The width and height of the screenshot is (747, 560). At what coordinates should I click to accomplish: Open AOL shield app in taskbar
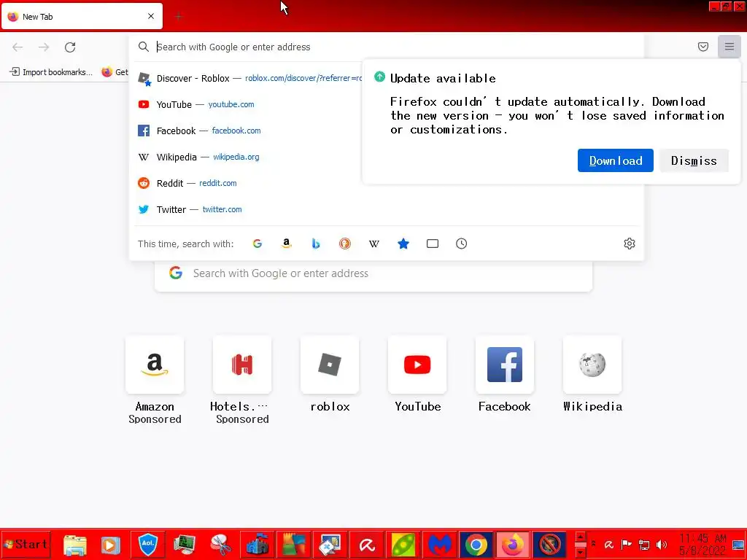click(147, 545)
